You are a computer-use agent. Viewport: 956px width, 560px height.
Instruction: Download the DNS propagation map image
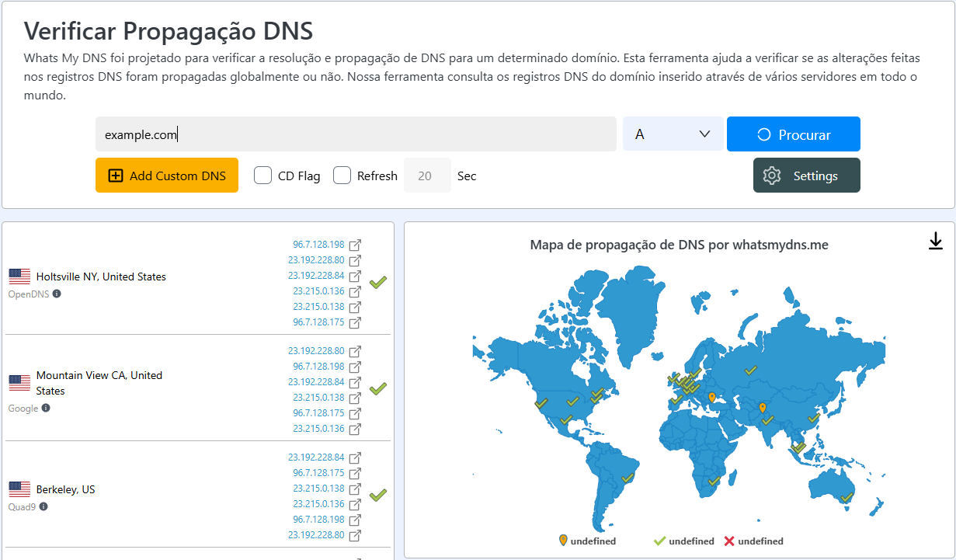pyautogui.click(x=936, y=242)
